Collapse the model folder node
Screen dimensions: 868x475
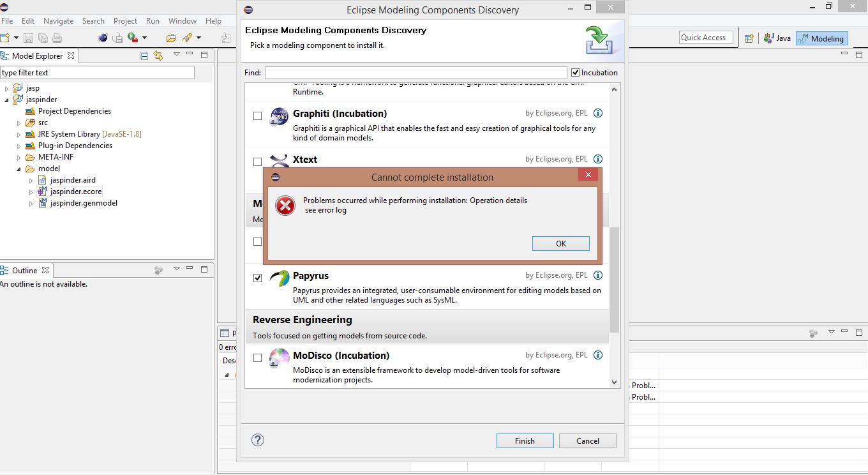[19, 169]
